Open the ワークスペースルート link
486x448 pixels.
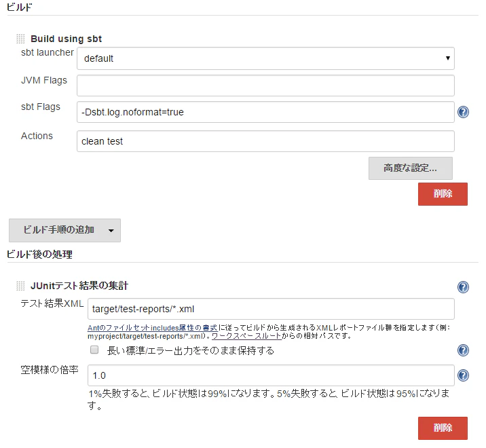(x=246, y=336)
